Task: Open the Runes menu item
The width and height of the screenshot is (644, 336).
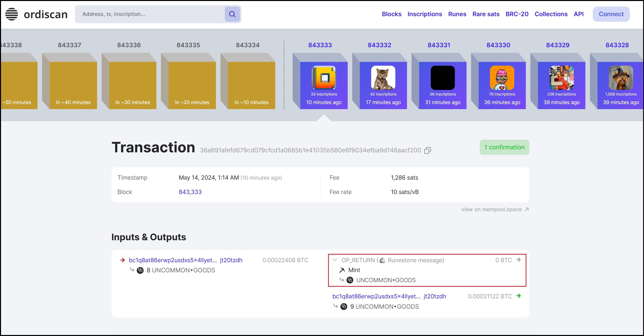Action: 457,14
